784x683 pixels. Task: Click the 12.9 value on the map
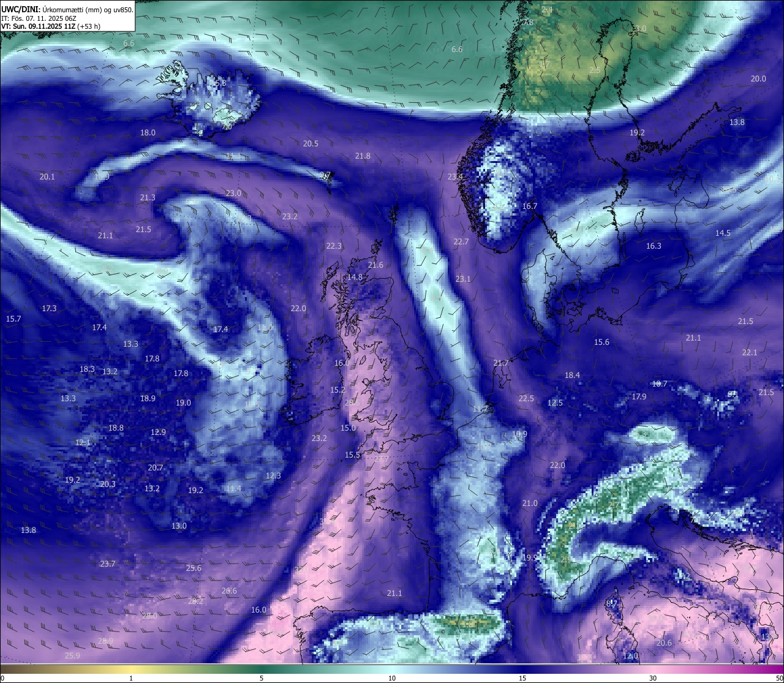coord(158,432)
